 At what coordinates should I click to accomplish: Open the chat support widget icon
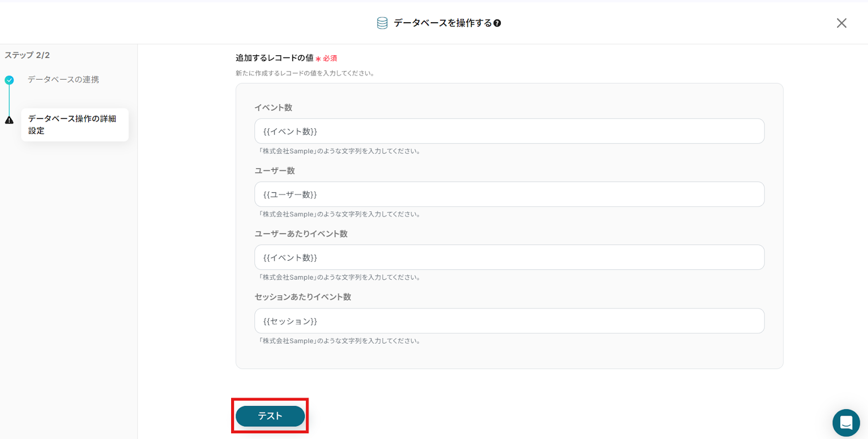846,423
